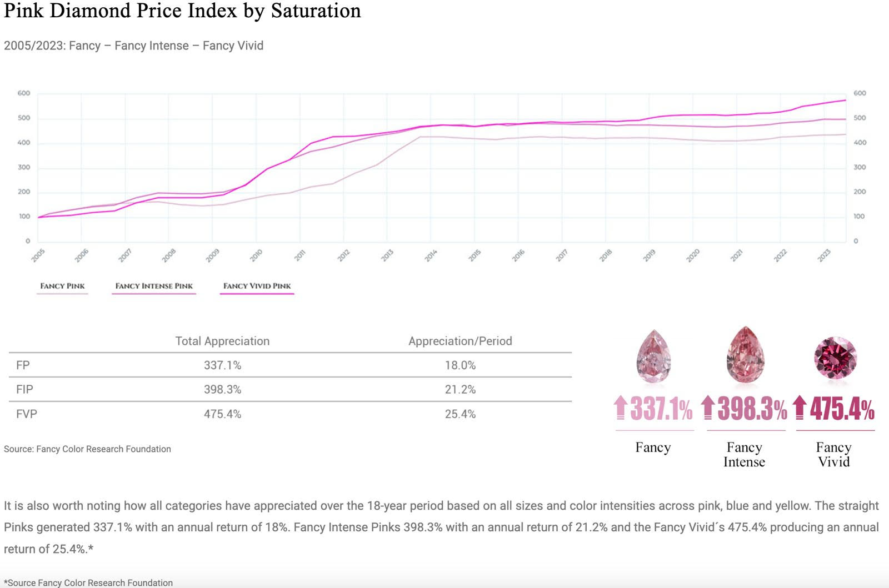Screen dimensions: 889x588
Task: Toggle the Fancy Intense Pink legend series
Action: (x=154, y=286)
